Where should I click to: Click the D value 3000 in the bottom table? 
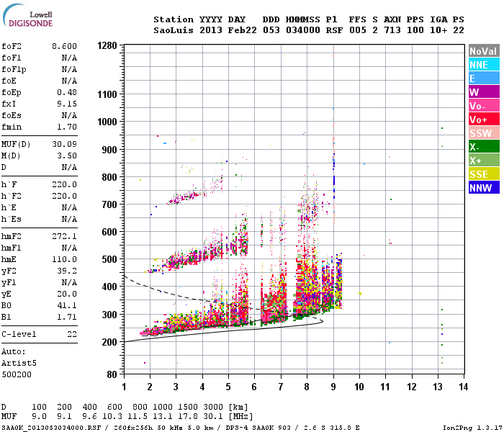tap(213, 407)
